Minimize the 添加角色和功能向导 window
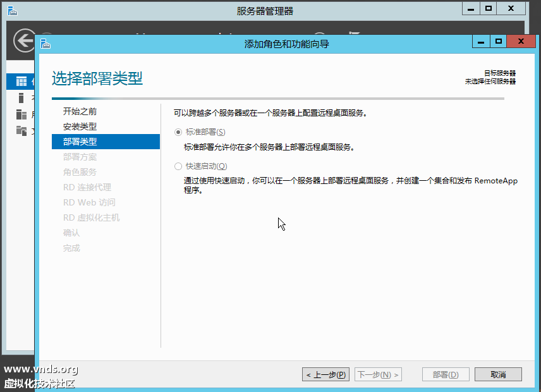 [x=482, y=41]
